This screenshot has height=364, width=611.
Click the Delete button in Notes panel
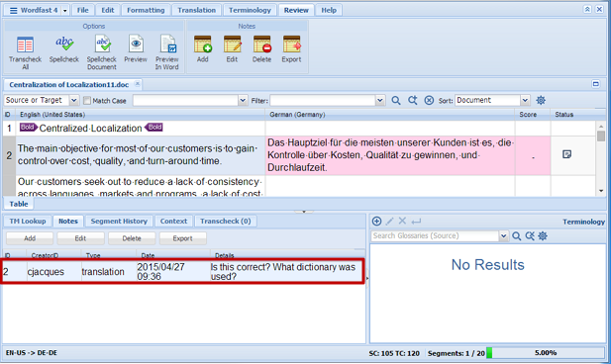[132, 238]
